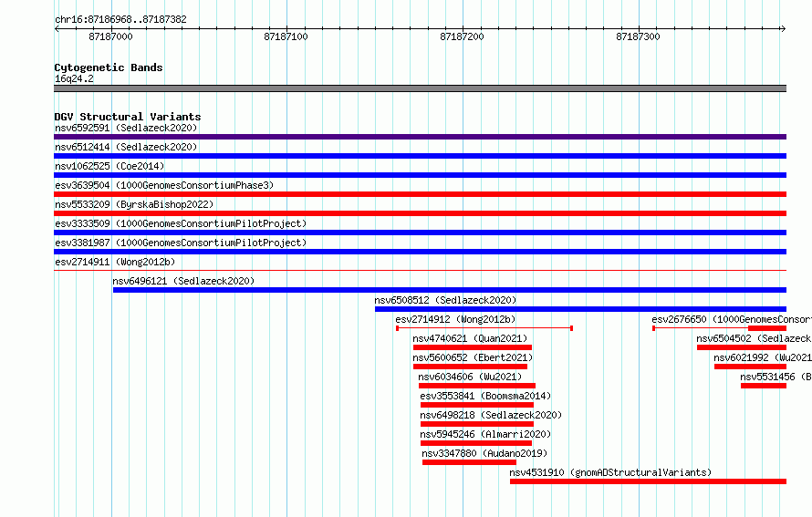Click ruler position 87187200
This screenshot has height=517, width=812.
click(462, 36)
